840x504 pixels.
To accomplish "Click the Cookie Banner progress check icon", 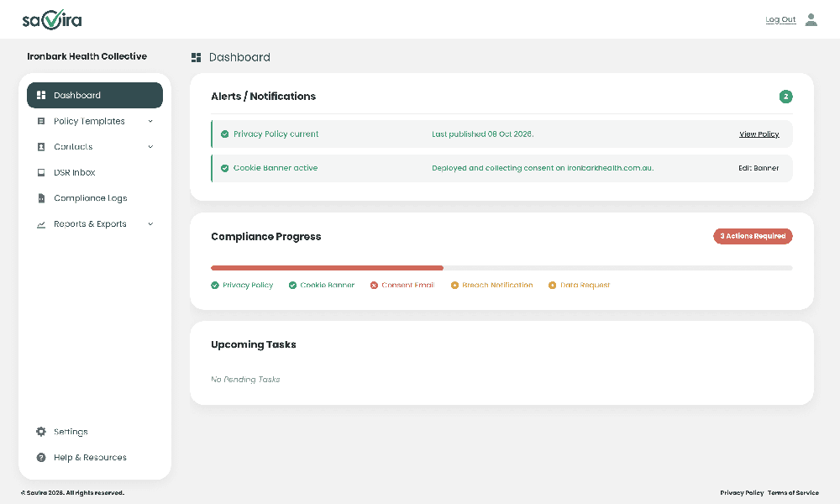I will click(292, 286).
